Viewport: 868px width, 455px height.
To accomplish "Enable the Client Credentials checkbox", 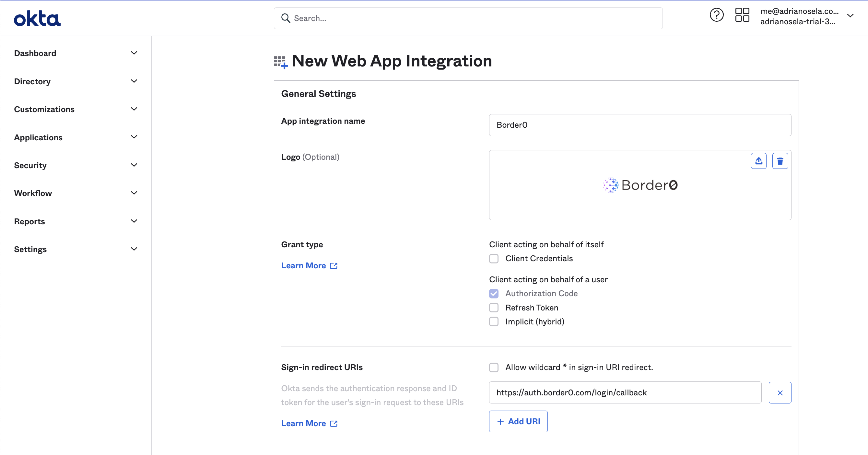I will click(x=494, y=259).
